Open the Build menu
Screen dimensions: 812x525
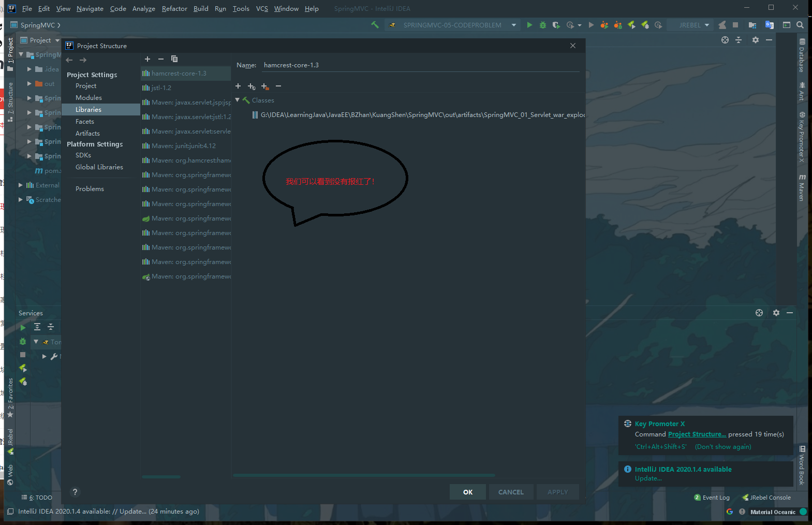(x=201, y=9)
